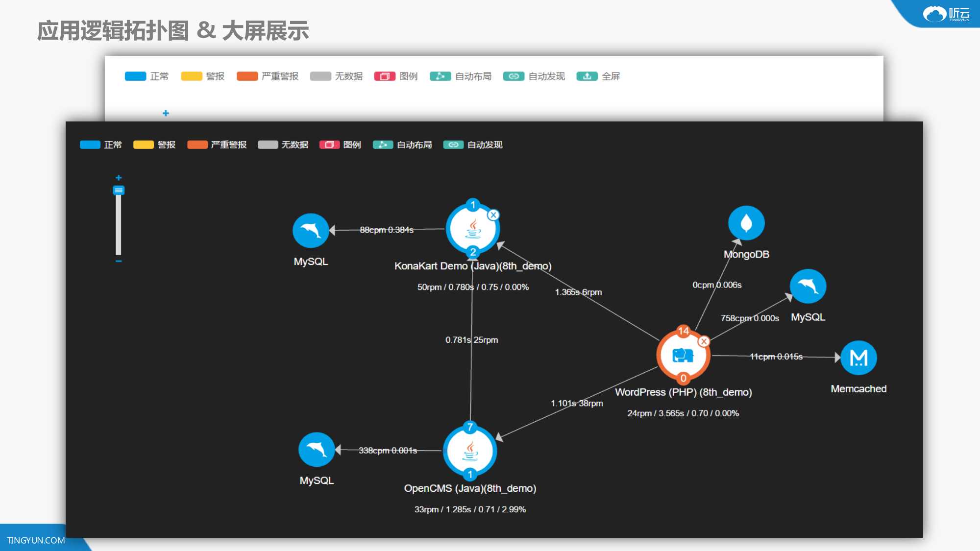Click orange 严重警报 swatch in white panel
This screenshot has height=551, width=980.
(x=247, y=76)
